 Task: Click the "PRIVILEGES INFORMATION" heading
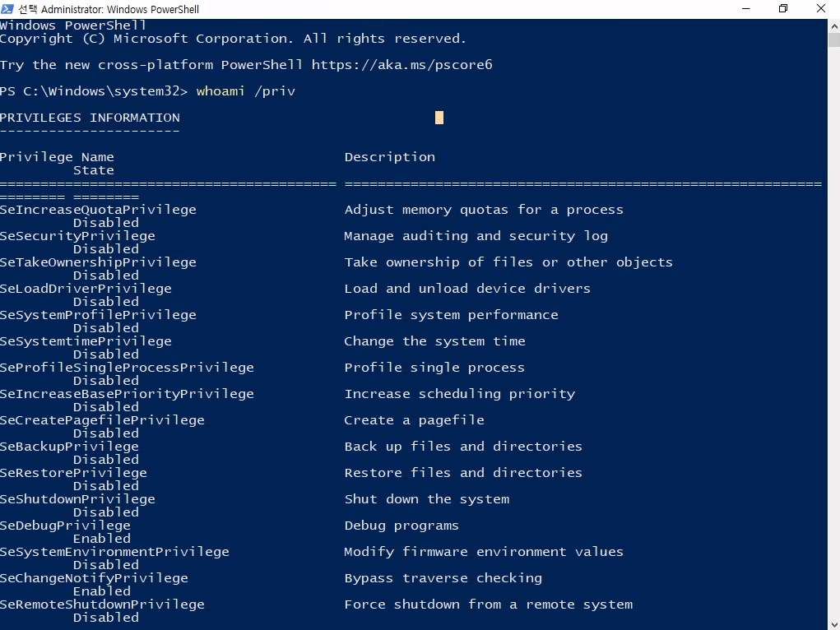click(x=90, y=118)
